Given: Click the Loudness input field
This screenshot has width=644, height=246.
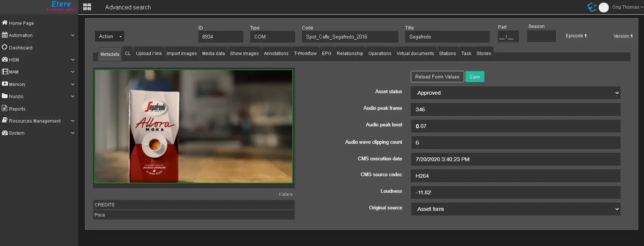Looking at the screenshot, I should coord(516,192).
